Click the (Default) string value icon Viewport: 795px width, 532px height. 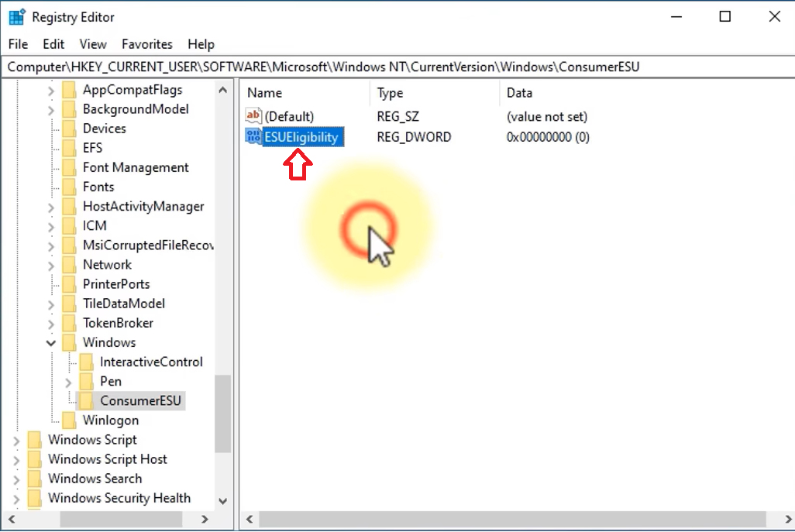point(253,116)
